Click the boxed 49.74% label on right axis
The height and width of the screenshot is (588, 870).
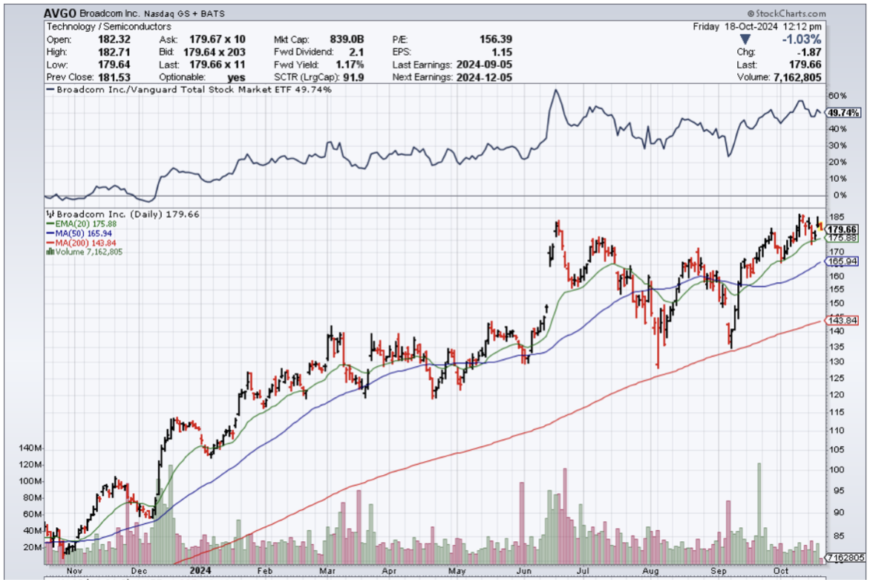click(843, 113)
